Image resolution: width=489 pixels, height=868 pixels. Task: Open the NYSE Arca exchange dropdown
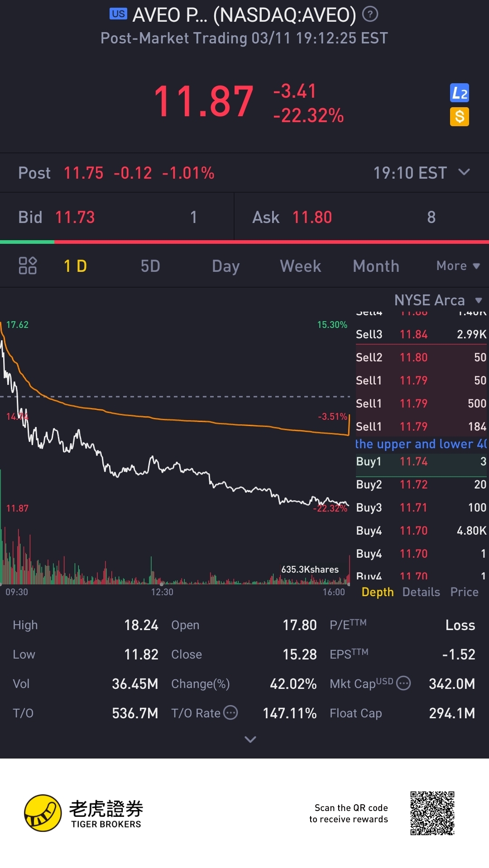438,300
